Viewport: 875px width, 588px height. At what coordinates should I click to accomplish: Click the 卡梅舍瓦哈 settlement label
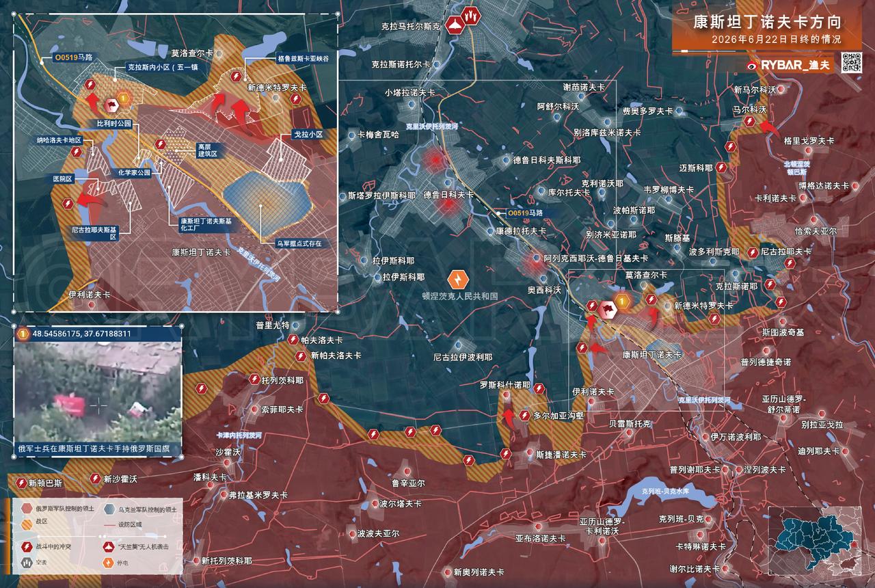pos(378,135)
